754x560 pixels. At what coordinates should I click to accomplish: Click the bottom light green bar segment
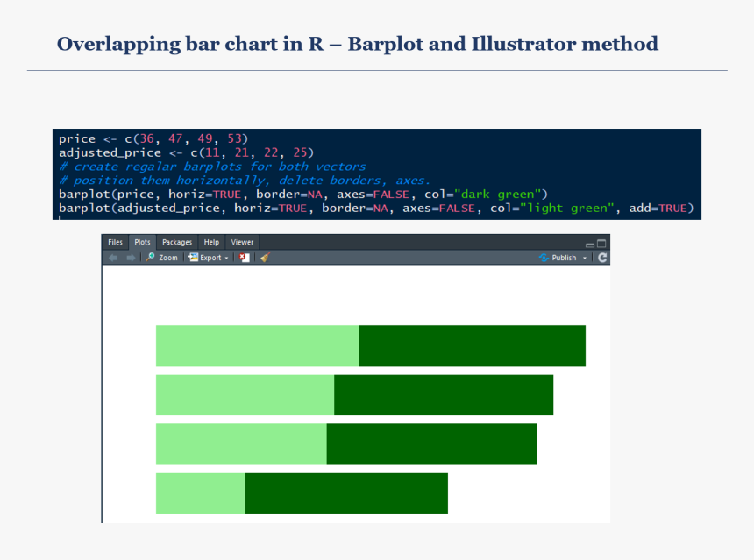click(200, 493)
